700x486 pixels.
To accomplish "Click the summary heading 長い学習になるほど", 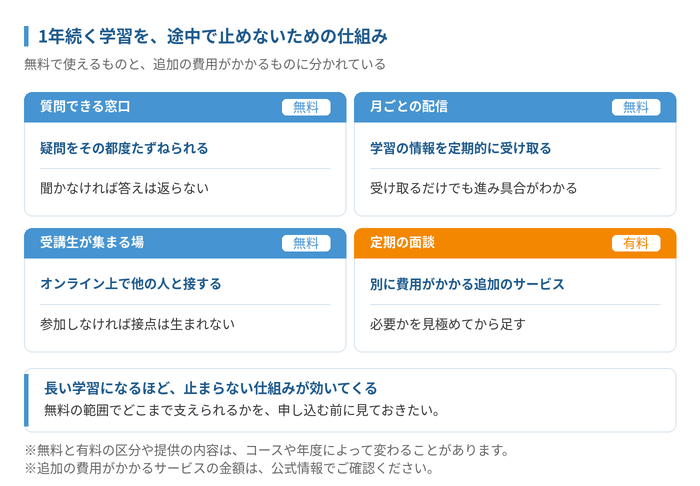I will click(211, 388).
